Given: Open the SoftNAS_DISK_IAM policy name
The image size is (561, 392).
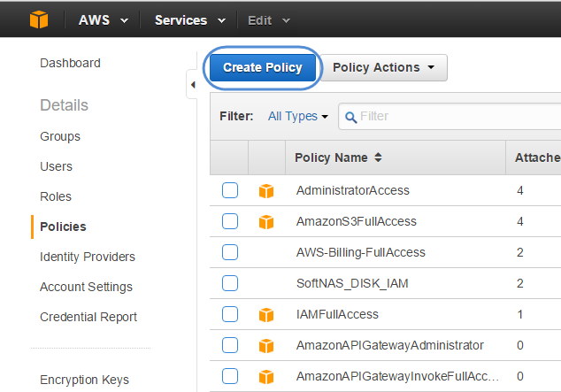Looking at the screenshot, I should (x=352, y=283).
